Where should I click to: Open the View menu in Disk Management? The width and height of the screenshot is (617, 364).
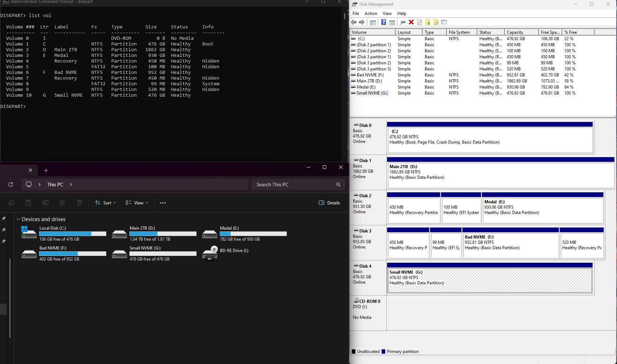[x=387, y=14]
